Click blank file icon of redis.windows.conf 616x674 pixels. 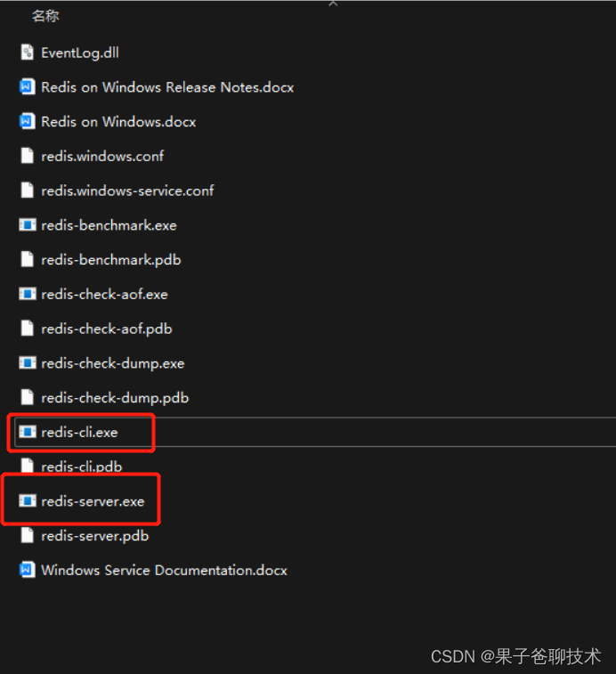[x=28, y=156]
